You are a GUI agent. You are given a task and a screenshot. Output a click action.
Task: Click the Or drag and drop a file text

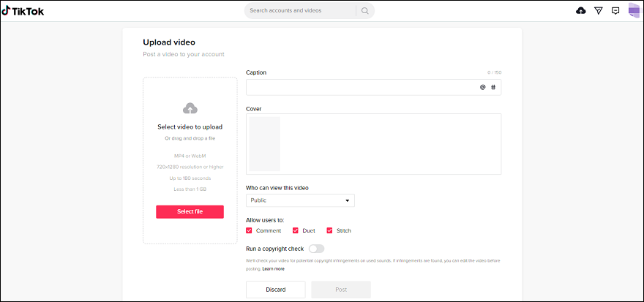tap(190, 138)
